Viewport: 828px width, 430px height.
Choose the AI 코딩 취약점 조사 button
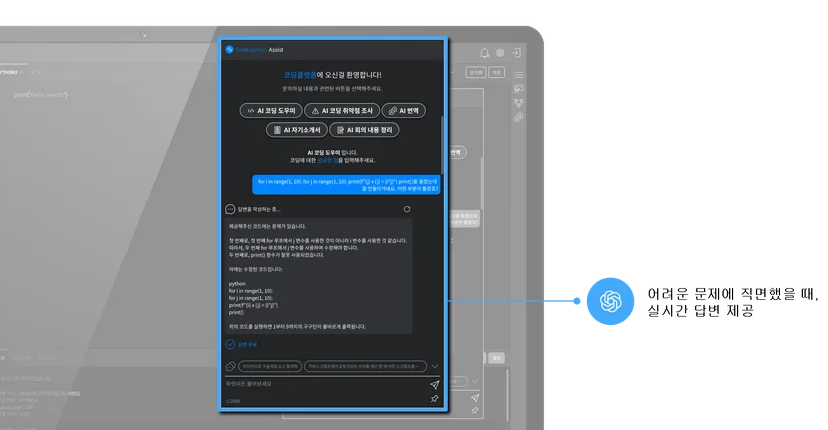point(342,110)
